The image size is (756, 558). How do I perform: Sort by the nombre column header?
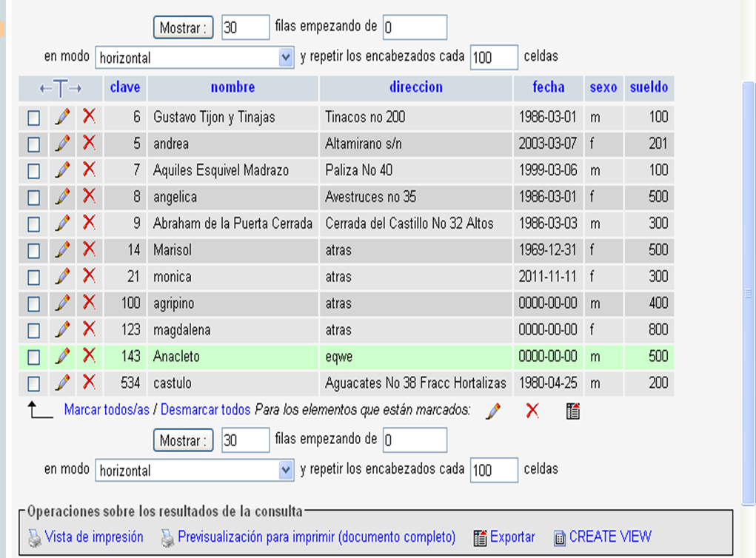[233, 87]
